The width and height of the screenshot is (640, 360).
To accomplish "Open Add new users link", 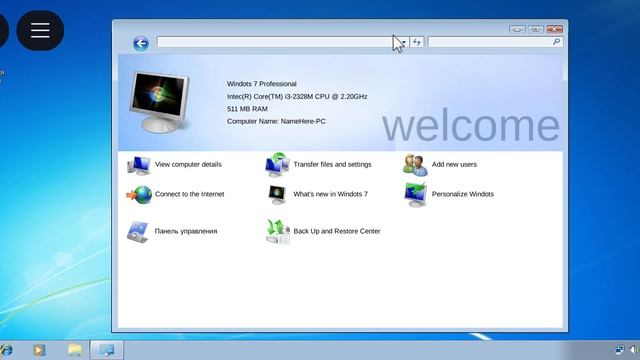I will pos(454,164).
